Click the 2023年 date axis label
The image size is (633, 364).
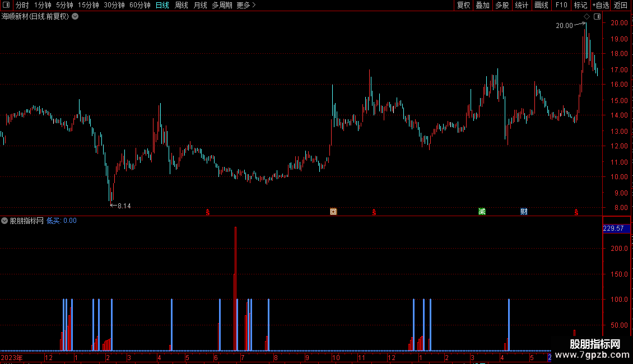click(x=12, y=357)
